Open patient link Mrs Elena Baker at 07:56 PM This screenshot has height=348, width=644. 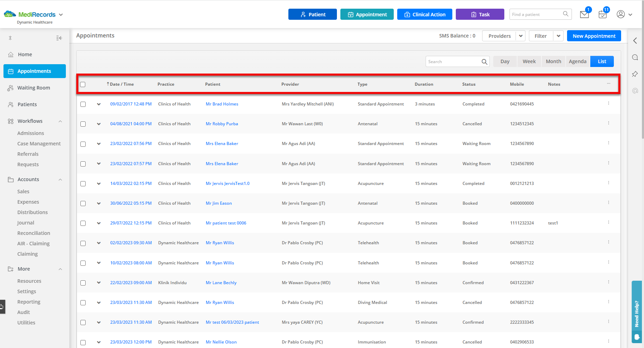(222, 144)
